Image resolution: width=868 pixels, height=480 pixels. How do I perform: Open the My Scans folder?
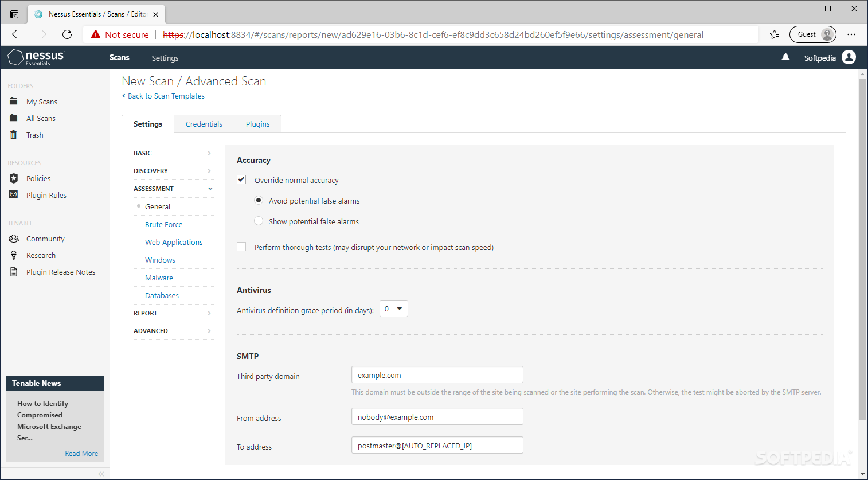(41, 102)
